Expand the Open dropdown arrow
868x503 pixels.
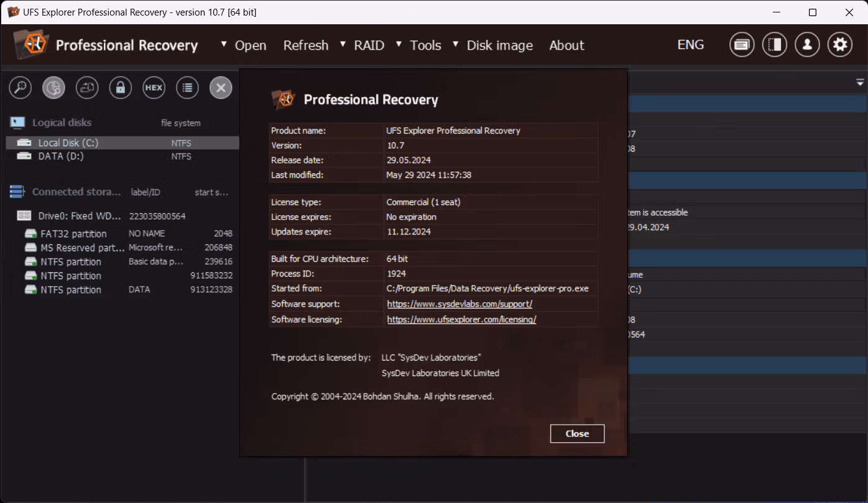pos(224,44)
